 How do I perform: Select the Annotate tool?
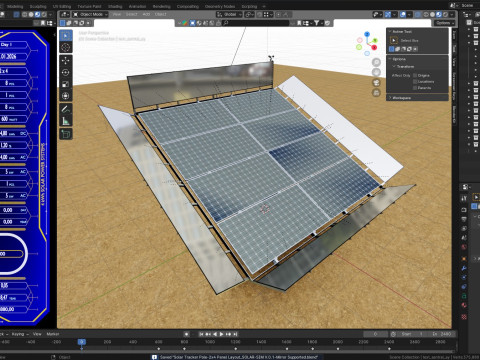pyautogui.click(x=66, y=109)
